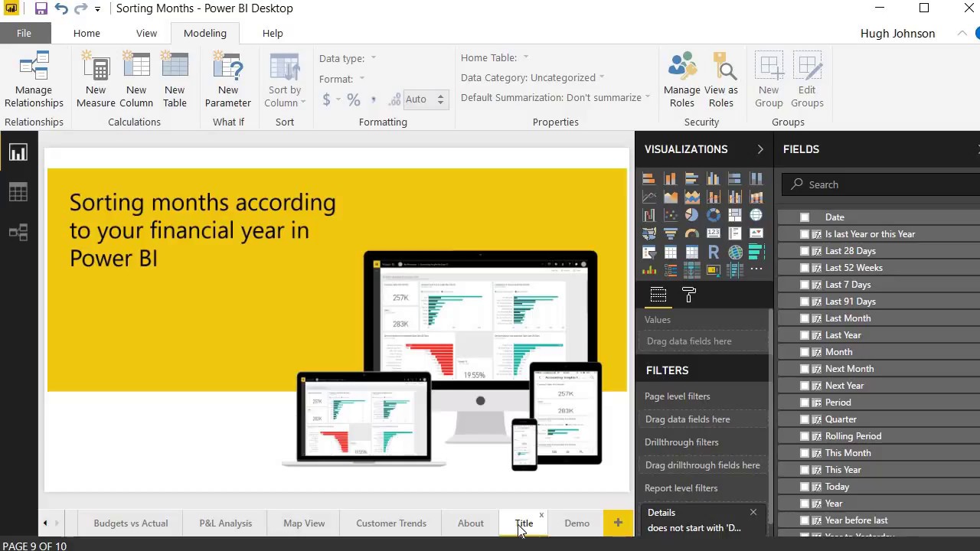
Task: Add a Slicer visual
Action: (649, 252)
